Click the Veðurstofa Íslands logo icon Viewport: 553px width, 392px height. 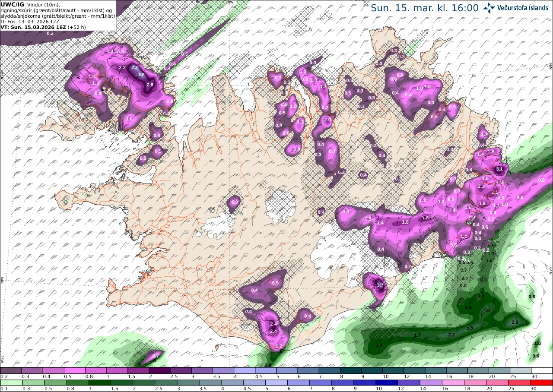(x=489, y=7)
